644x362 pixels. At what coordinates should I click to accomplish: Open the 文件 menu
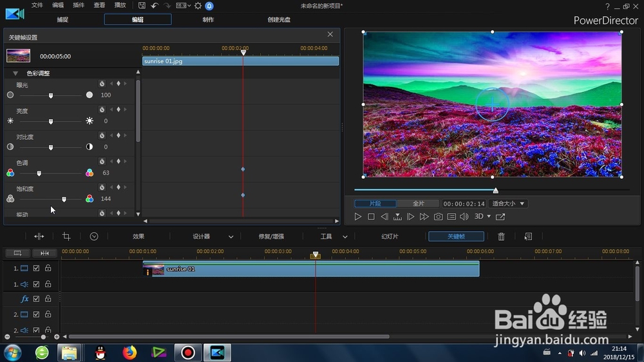37,5
